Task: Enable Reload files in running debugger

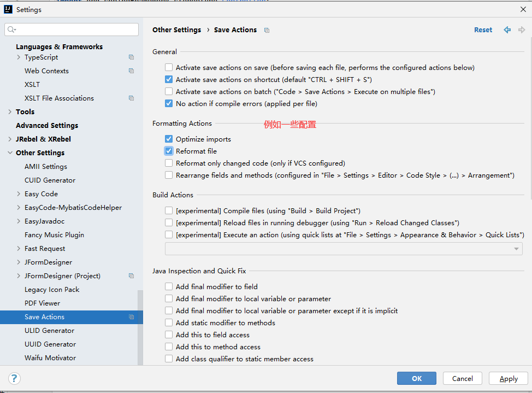Action: point(169,222)
